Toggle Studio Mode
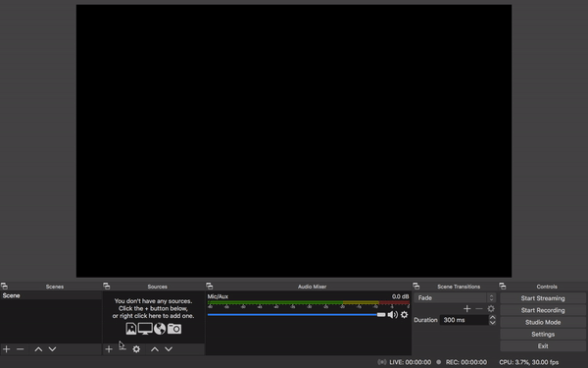The height and width of the screenshot is (368, 588). [543, 322]
